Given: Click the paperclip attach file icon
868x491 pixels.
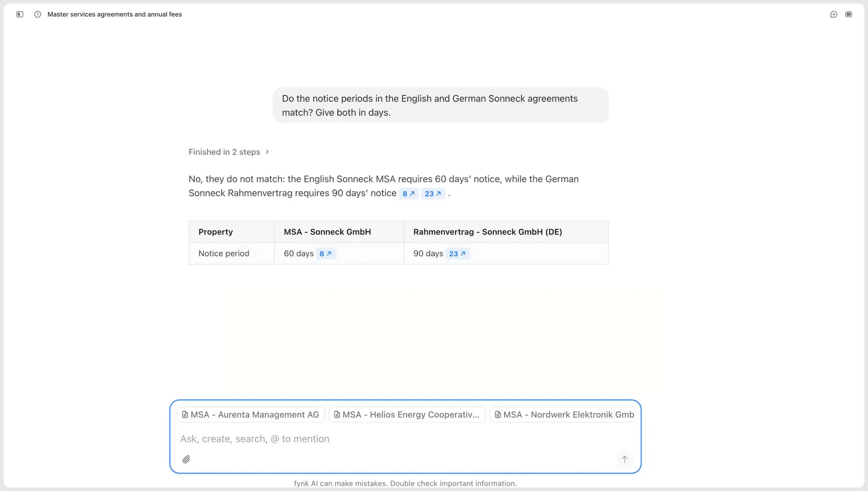Looking at the screenshot, I should point(186,459).
